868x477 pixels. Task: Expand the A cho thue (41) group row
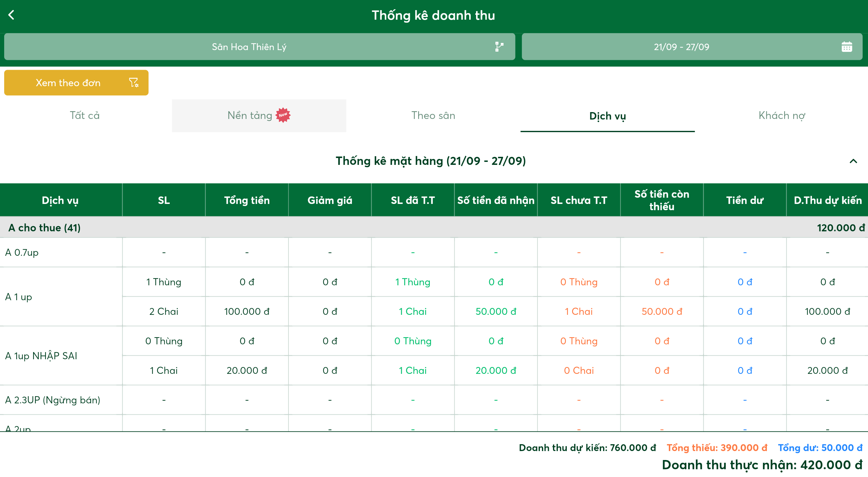[x=434, y=227]
